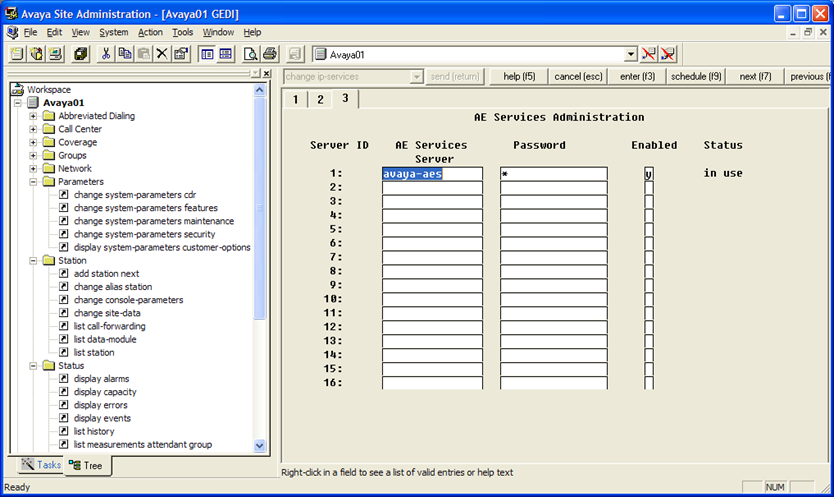Check the Enabled box for server 3
This screenshot has width=834, height=497.
tap(649, 202)
